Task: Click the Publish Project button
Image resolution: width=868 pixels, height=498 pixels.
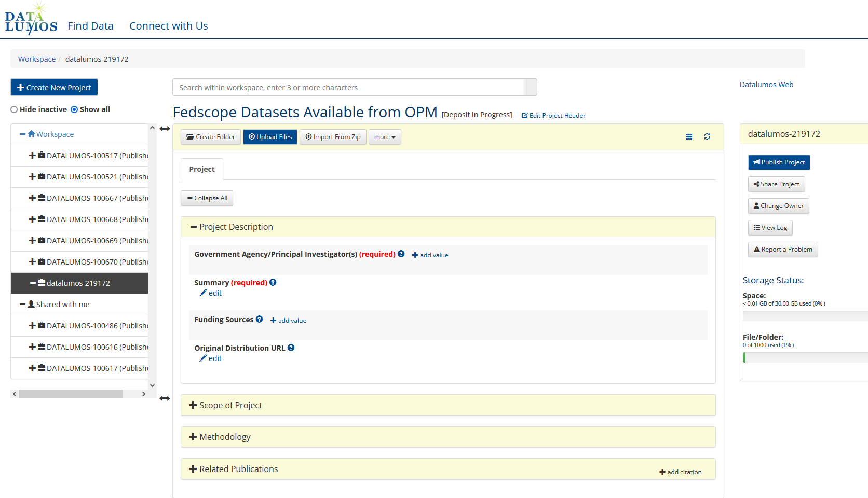Action: coord(779,162)
